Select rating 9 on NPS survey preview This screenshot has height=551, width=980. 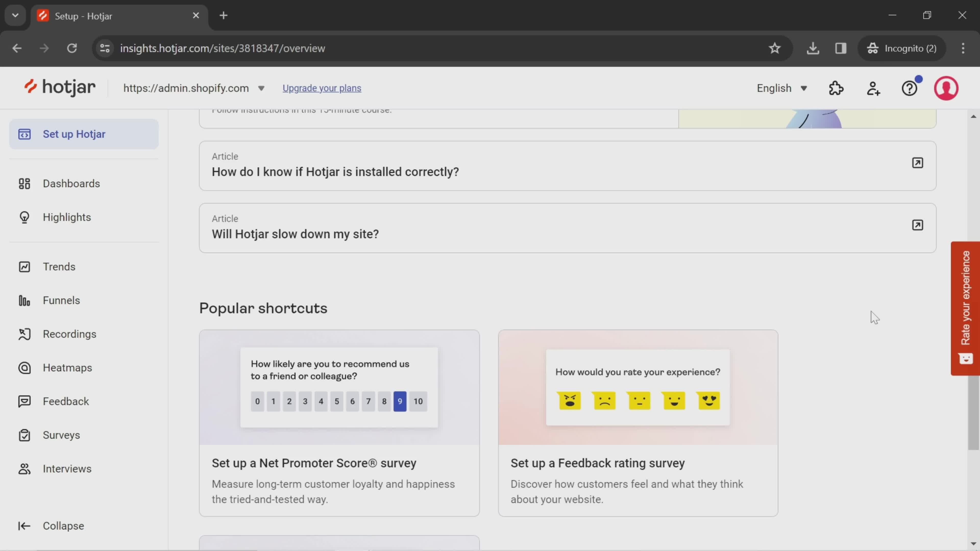400,401
